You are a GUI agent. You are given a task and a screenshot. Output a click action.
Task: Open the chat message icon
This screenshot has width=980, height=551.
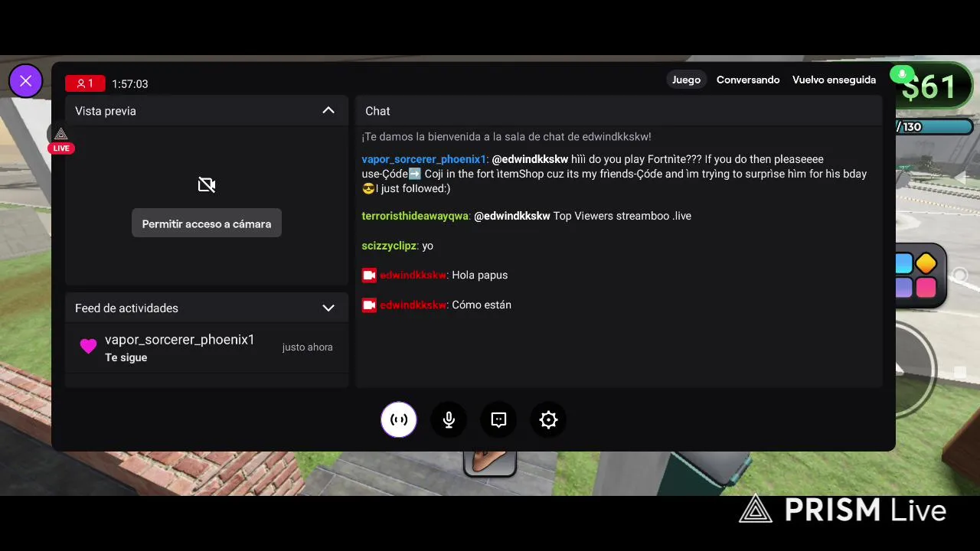498,419
